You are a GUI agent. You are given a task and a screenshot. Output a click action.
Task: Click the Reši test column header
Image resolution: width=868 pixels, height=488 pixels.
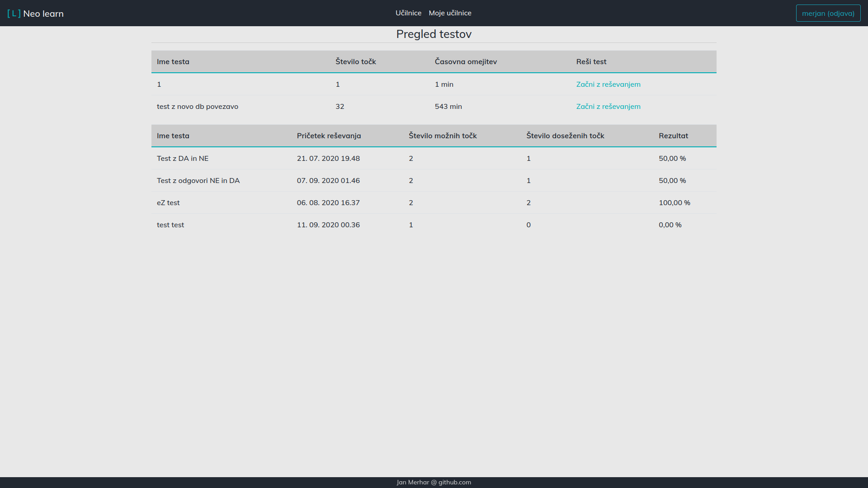pyautogui.click(x=591, y=62)
